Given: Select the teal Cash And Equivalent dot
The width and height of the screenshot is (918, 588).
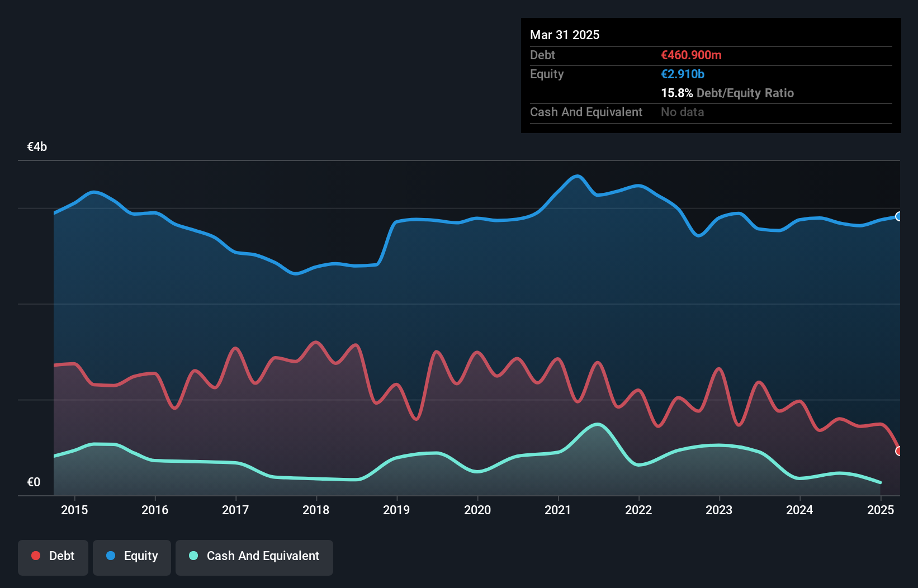Looking at the screenshot, I should click(x=192, y=556).
